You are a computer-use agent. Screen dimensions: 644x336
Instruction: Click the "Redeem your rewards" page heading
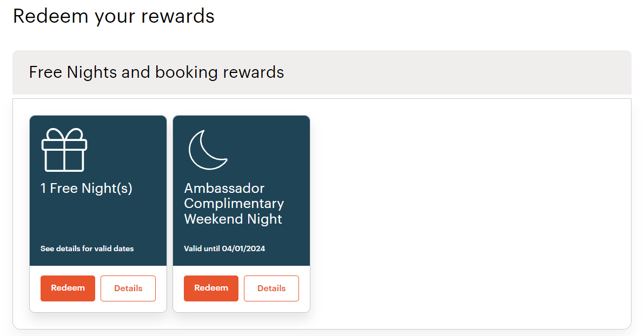point(114,16)
